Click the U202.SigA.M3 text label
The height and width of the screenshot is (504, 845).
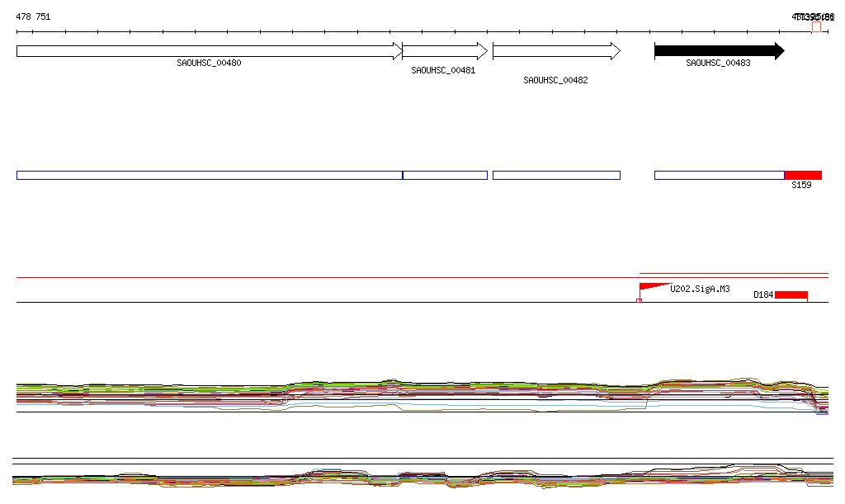(700, 289)
